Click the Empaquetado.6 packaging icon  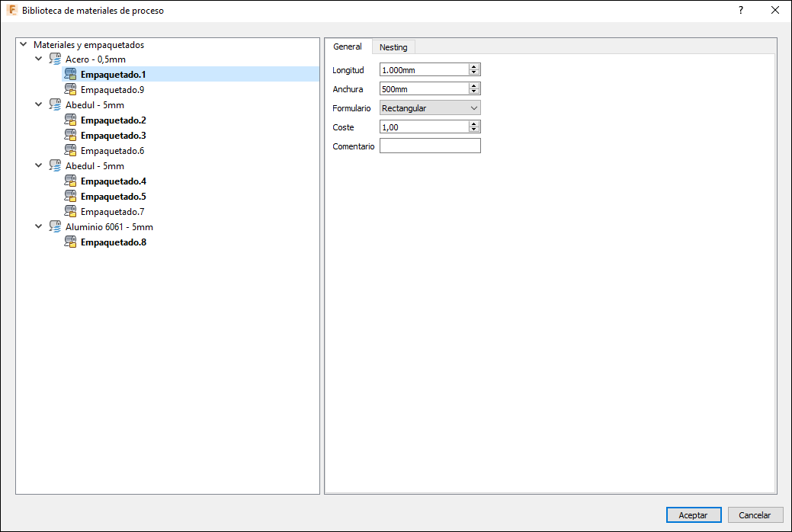coord(70,151)
